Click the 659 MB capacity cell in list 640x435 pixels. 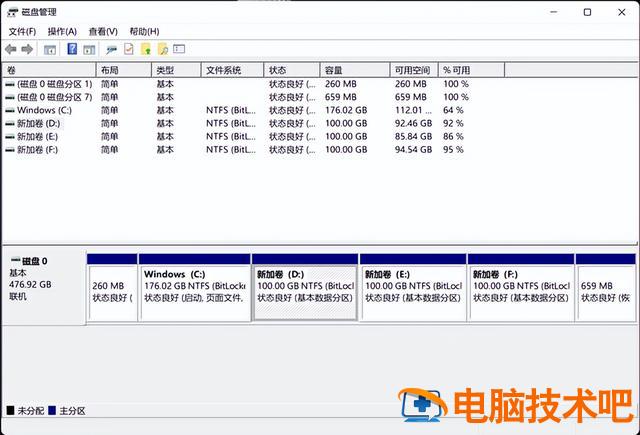(341, 97)
